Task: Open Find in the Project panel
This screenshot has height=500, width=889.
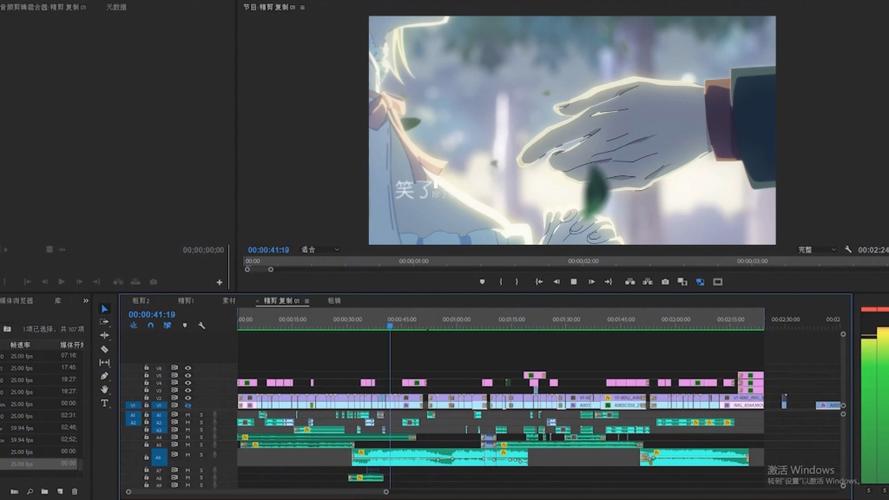Action: click(29, 491)
